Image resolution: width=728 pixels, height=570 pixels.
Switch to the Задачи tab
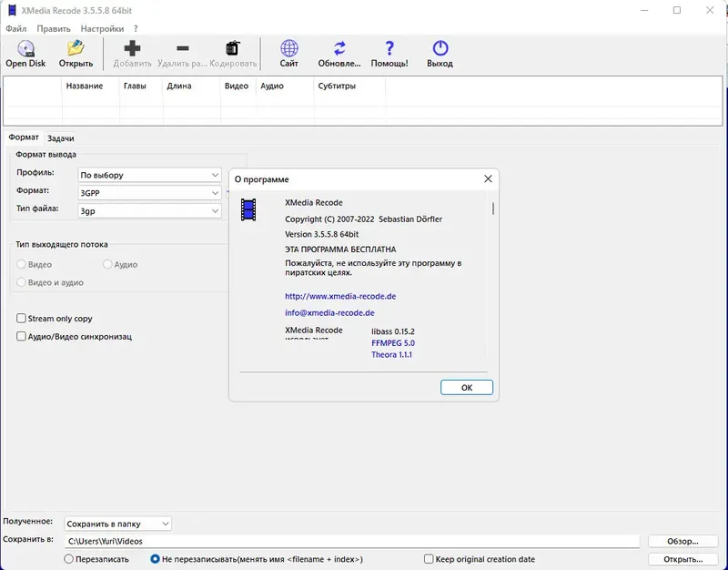coord(61,137)
